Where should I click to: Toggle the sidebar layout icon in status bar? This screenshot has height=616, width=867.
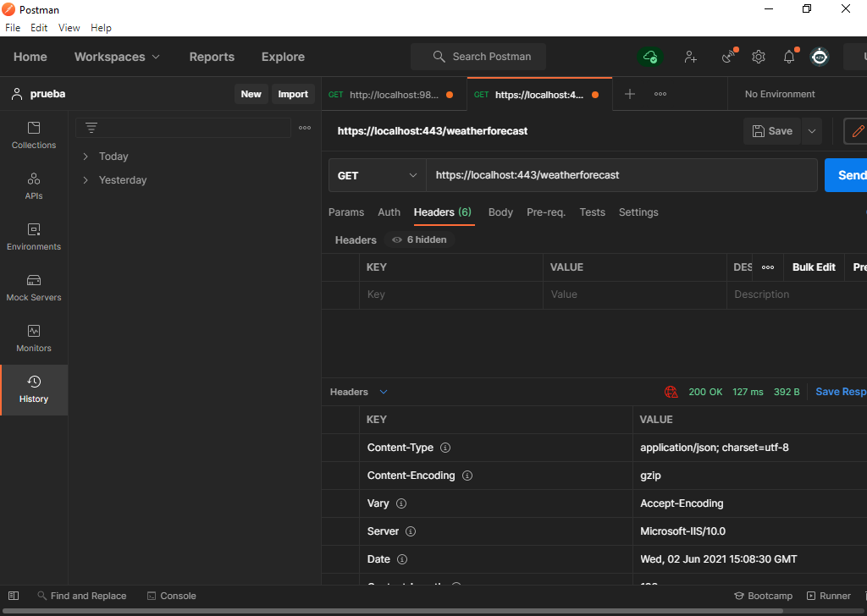14,596
